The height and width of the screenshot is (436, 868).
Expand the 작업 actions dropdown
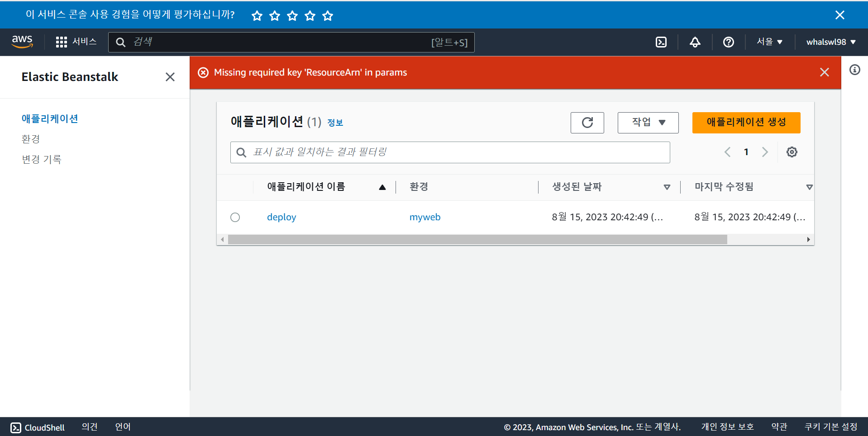click(x=648, y=123)
